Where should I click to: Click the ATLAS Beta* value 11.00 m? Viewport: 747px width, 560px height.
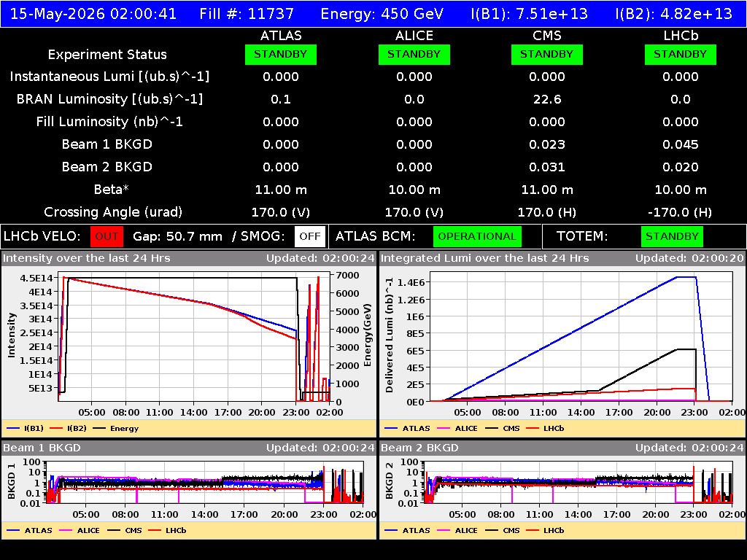(281, 190)
